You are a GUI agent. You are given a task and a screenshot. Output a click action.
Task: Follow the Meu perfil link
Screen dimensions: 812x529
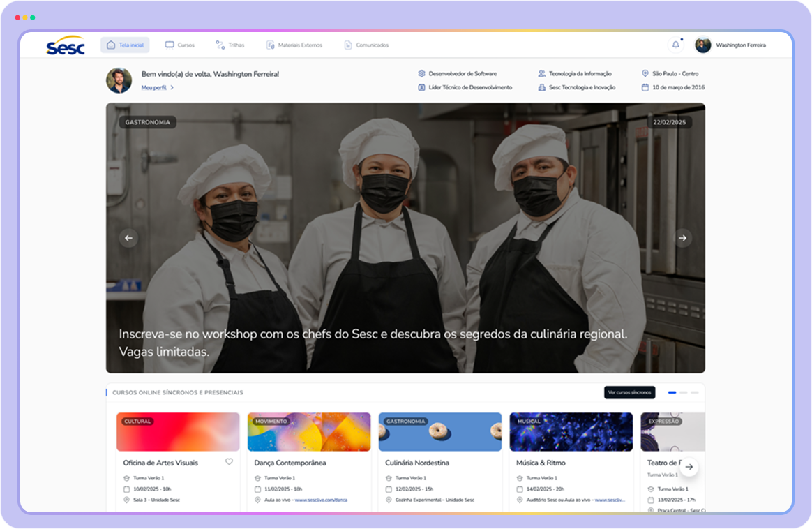[153, 87]
